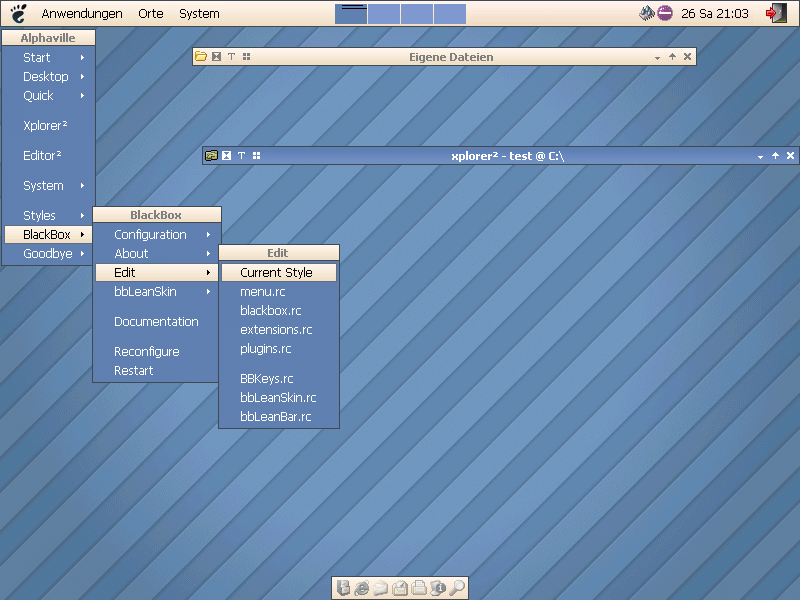Open extensions.rc for editing

coord(279,330)
